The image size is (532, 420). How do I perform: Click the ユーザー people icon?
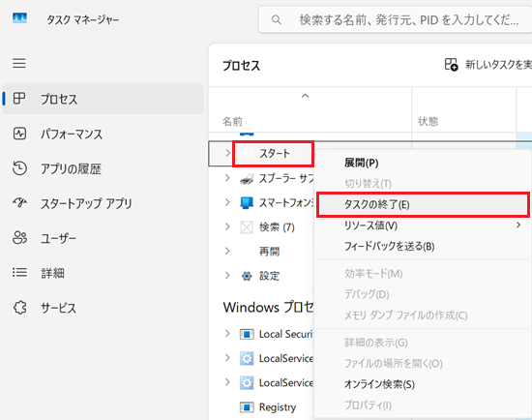point(19,238)
